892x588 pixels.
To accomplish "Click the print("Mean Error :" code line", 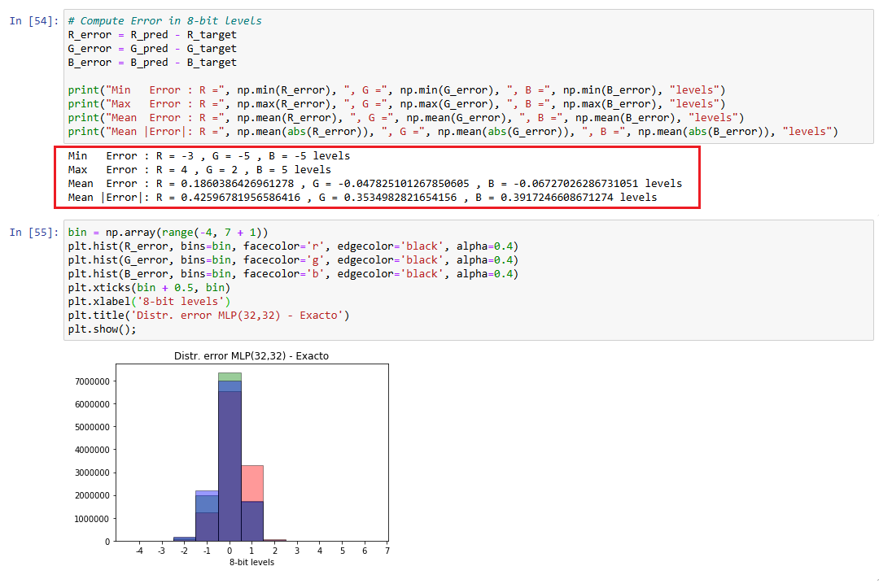I will click(406, 118).
